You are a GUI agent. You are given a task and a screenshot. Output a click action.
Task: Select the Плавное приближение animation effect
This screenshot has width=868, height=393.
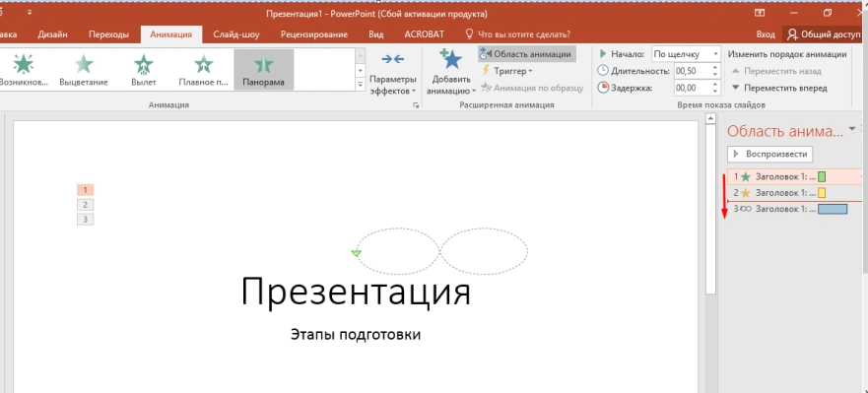pos(204,70)
